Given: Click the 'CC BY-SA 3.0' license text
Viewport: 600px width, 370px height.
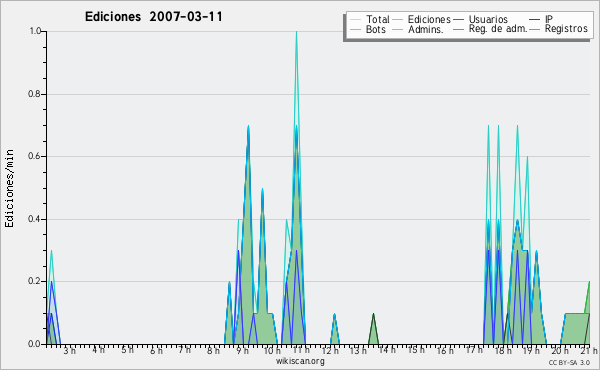Looking at the screenshot, I should click(569, 362).
